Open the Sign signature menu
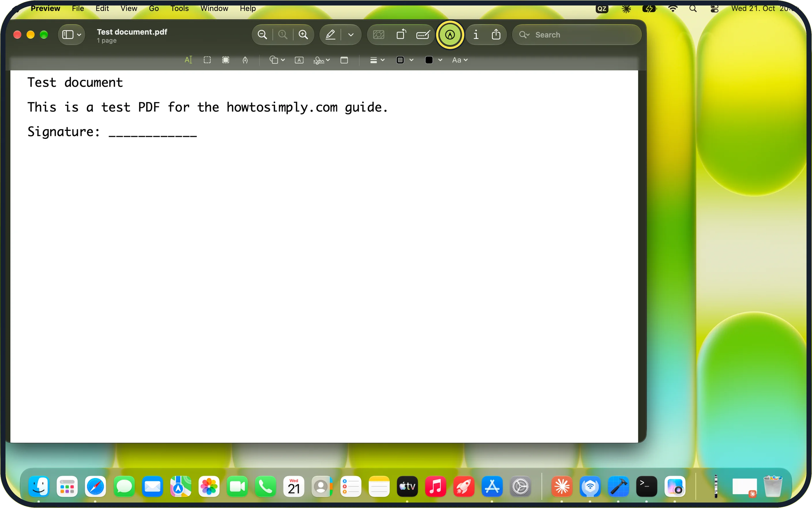The width and height of the screenshot is (812, 508). 322,60
